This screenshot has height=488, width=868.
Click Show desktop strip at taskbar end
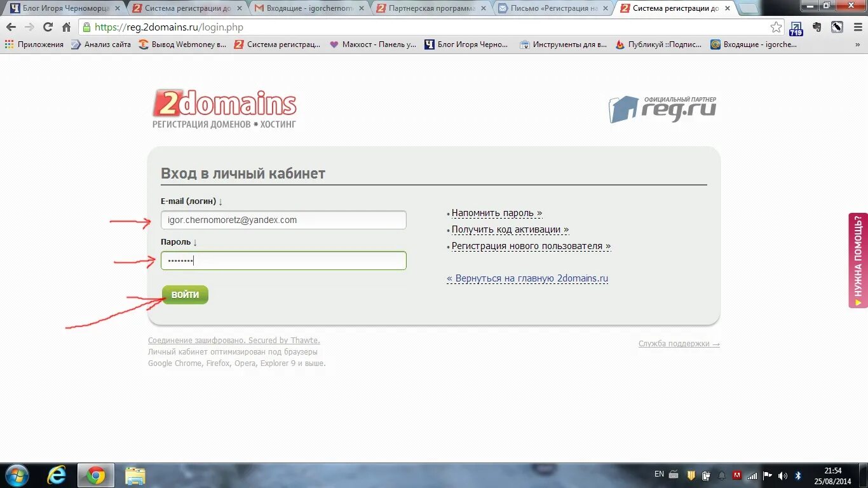point(864,475)
